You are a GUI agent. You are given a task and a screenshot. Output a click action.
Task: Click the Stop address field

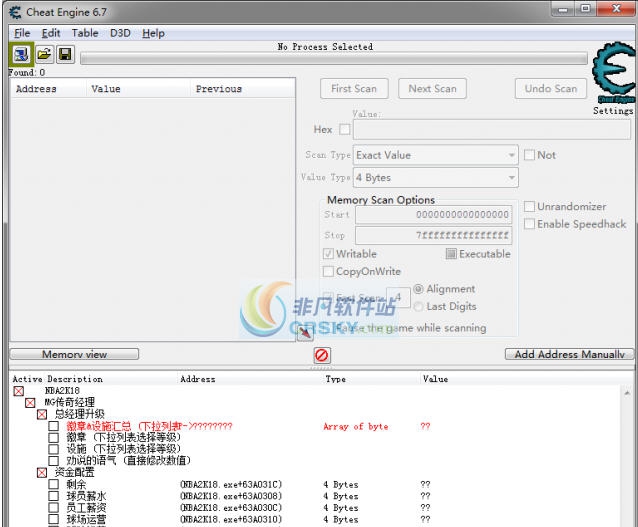click(x=434, y=235)
